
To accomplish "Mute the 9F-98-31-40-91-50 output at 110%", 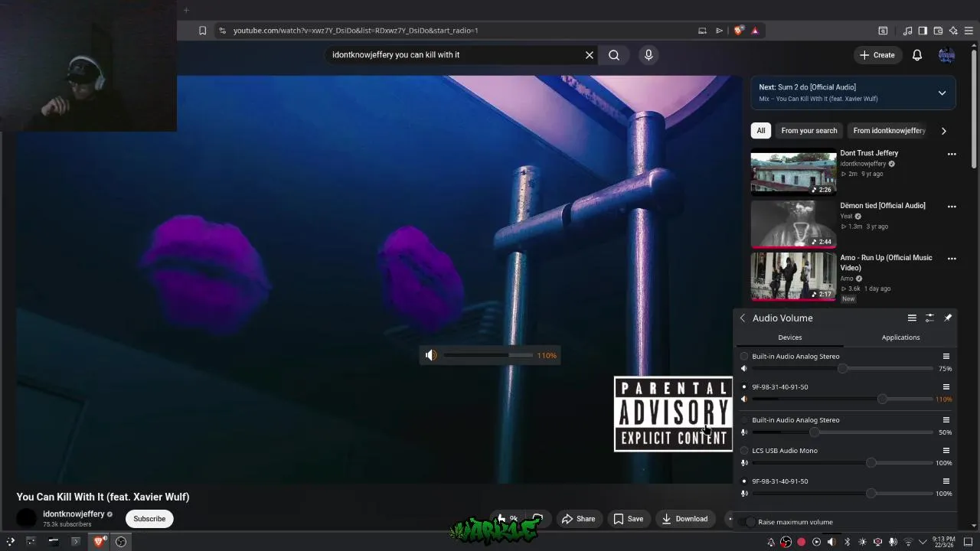I will (743, 399).
